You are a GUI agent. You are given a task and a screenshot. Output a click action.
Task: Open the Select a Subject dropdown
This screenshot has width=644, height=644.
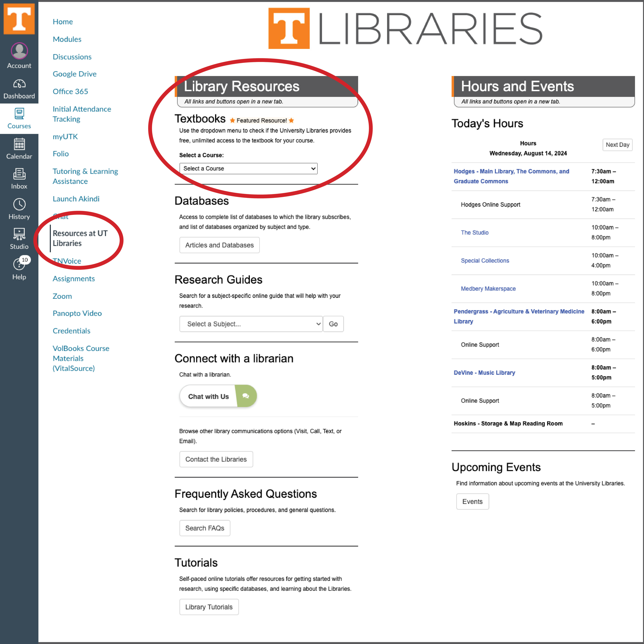coord(251,324)
